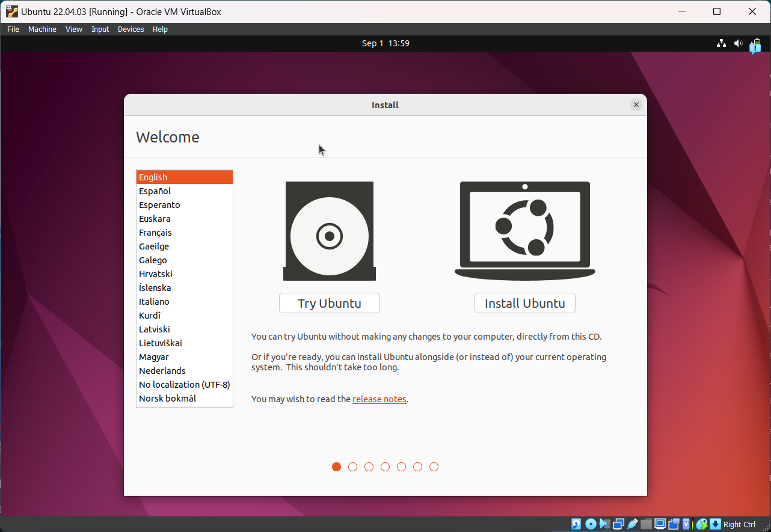Viewport: 771px width, 532px height.
Task: Pick Nederlands from the language list
Action: (185, 371)
